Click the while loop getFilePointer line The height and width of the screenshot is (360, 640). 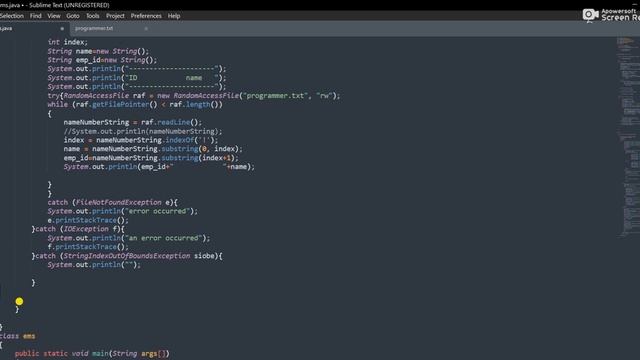pyautogui.click(x=135, y=104)
